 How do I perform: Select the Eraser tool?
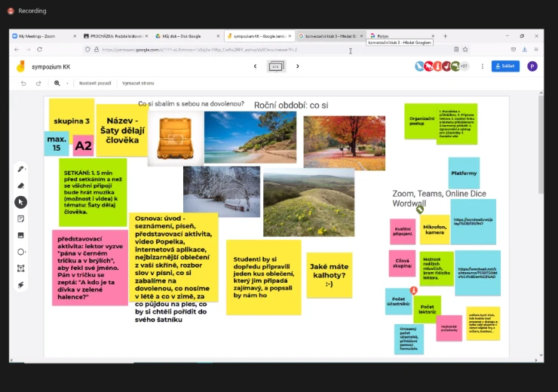click(x=20, y=185)
